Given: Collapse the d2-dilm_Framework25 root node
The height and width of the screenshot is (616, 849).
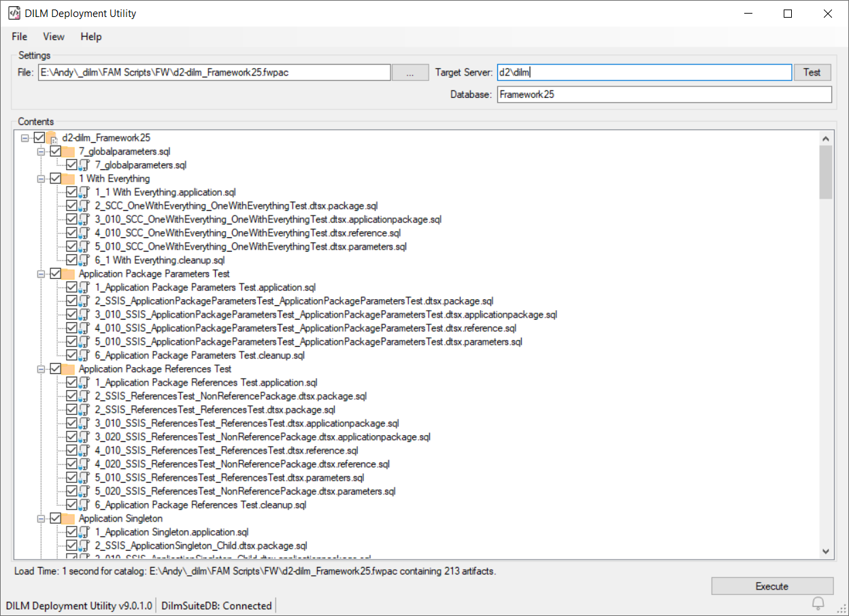Looking at the screenshot, I should (25, 138).
